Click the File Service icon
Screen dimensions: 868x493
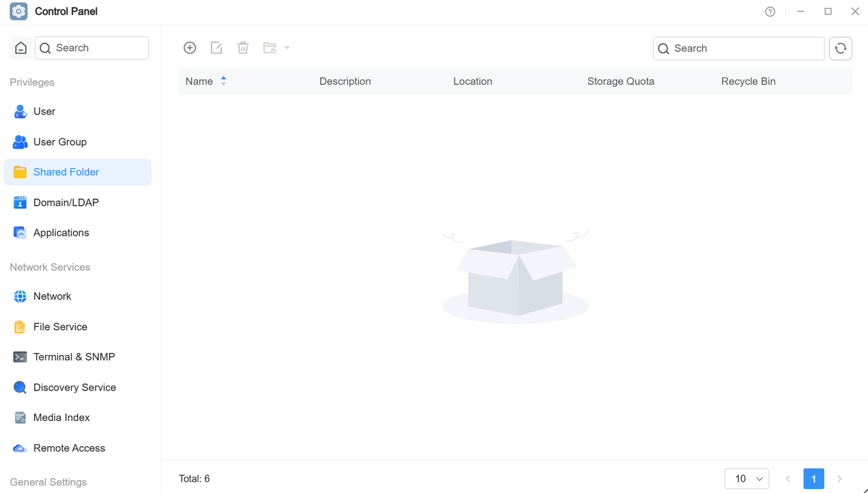(20, 327)
